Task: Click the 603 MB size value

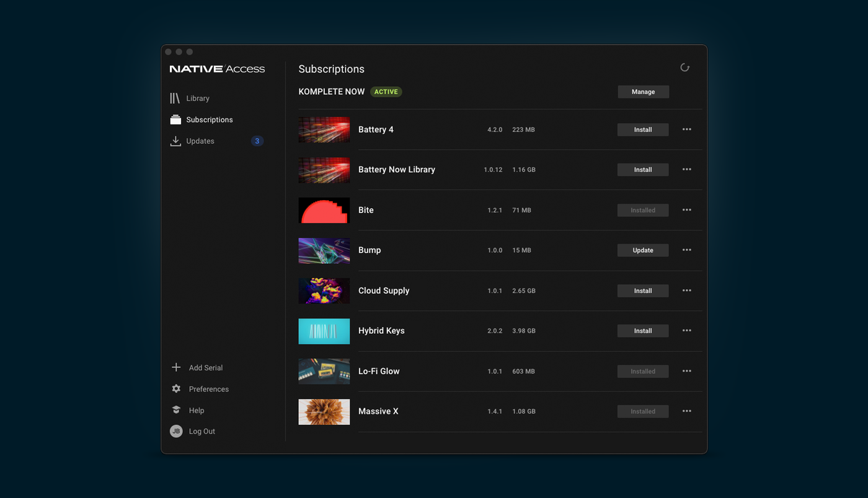Action: point(523,371)
